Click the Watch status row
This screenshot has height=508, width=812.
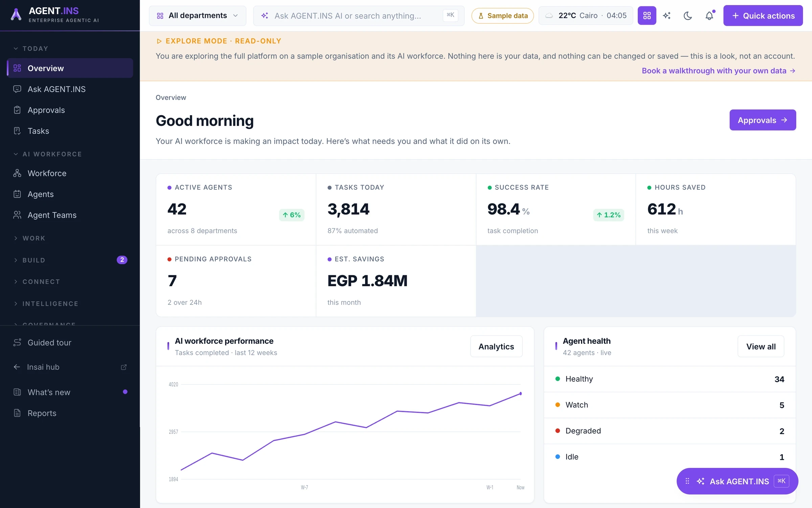click(x=670, y=405)
